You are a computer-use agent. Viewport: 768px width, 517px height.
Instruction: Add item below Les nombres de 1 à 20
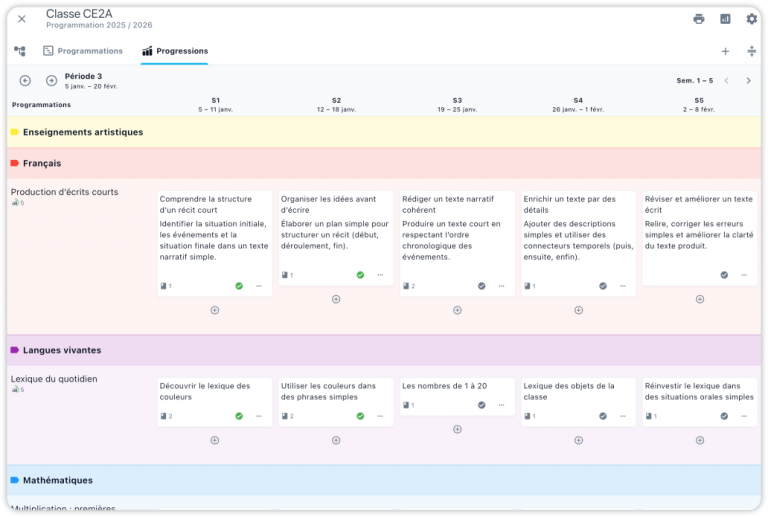457,430
